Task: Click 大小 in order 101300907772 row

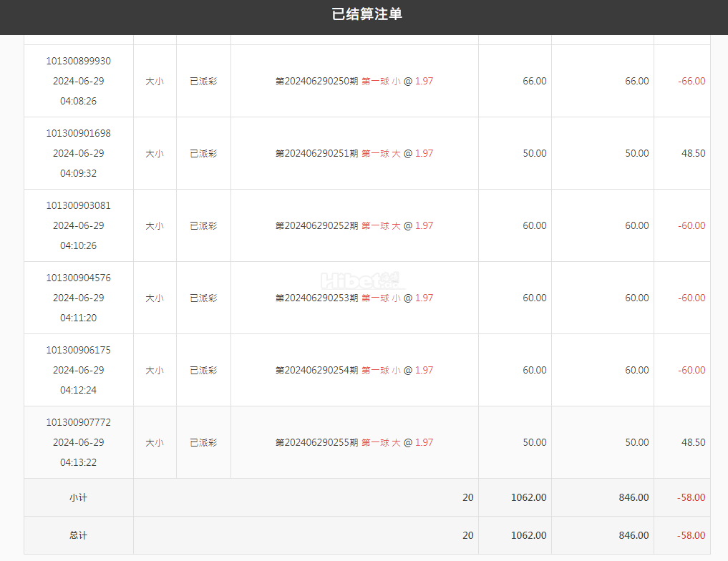Action: click(x=155, y=444)
